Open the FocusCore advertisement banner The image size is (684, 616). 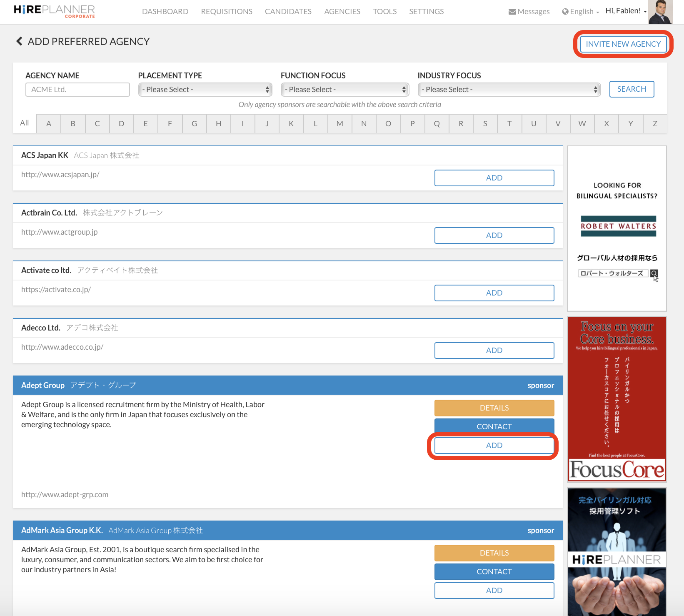(x=617, y=399)
